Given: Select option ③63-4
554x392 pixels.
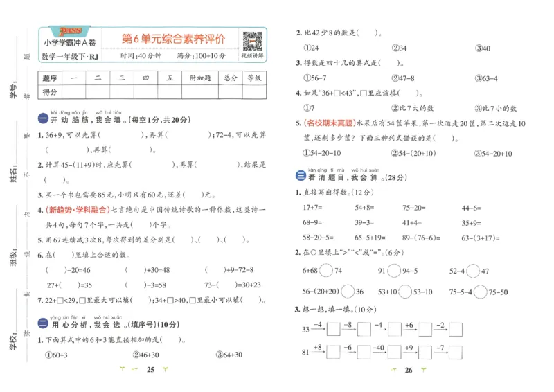Looking at the screenshot, I should tap(486, 78).
